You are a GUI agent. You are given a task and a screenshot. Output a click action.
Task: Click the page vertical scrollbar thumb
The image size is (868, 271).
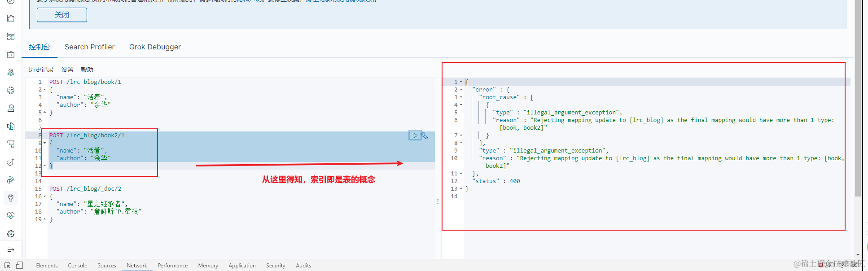point(858,98)
